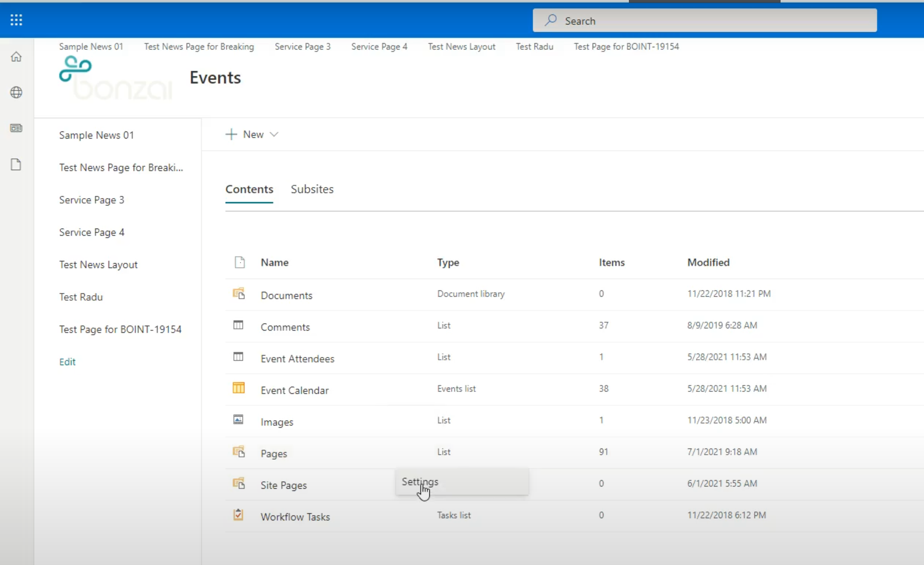Image resolution: width=924 pixels, height=565 pixels.
Task: Click item count '37' for Comments
Action: pyautogui.click(x=603, y=326)
